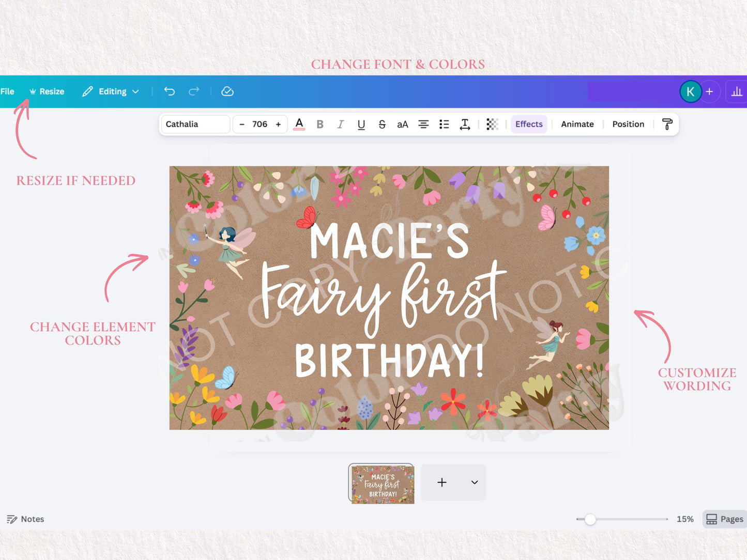Screen dimensions: 747x560
Task: Select the MACIE'S heading text
Action: (389, 241)
